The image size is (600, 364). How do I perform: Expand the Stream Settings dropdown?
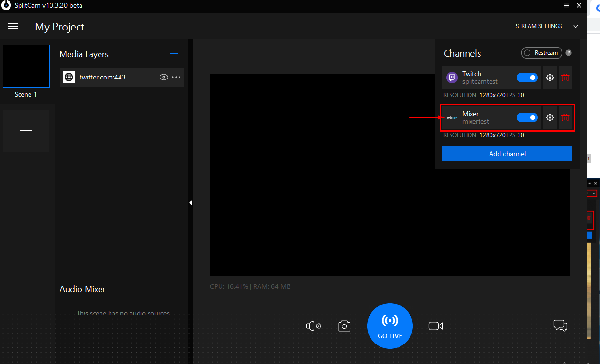point(576,26)
